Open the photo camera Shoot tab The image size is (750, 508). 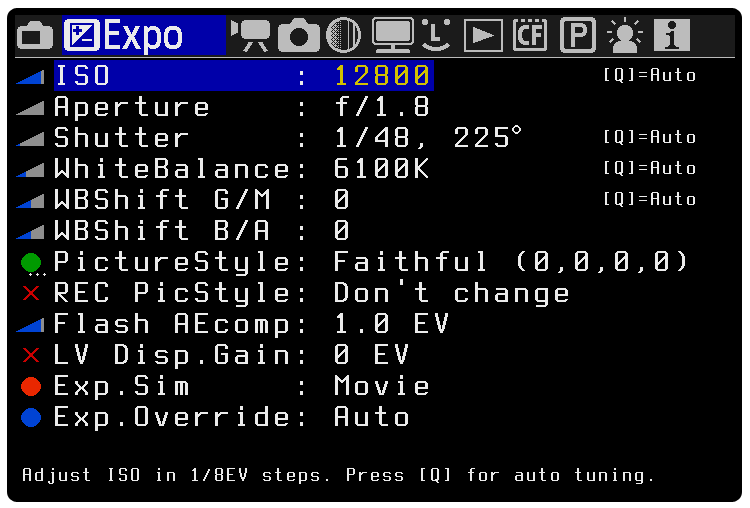coord(298,36)
